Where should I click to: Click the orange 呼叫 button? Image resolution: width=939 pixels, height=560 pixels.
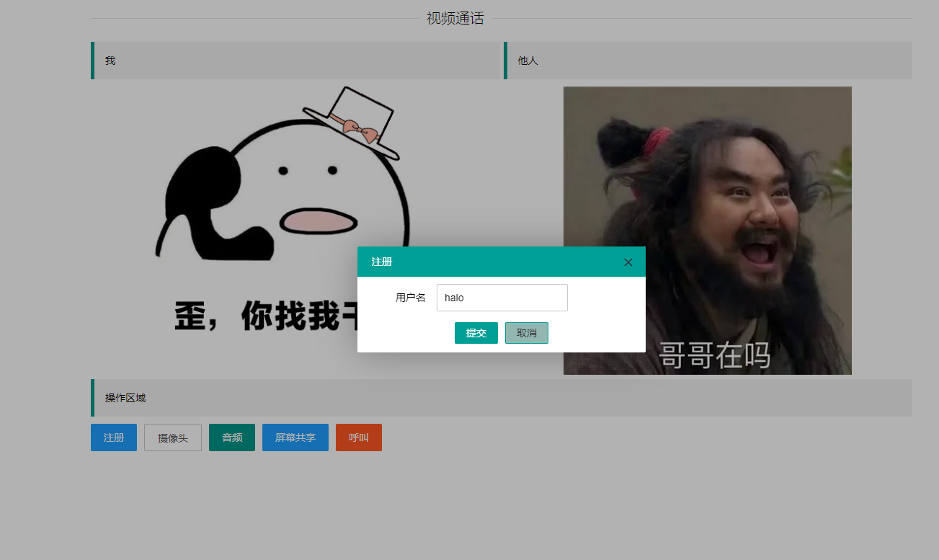359,437
